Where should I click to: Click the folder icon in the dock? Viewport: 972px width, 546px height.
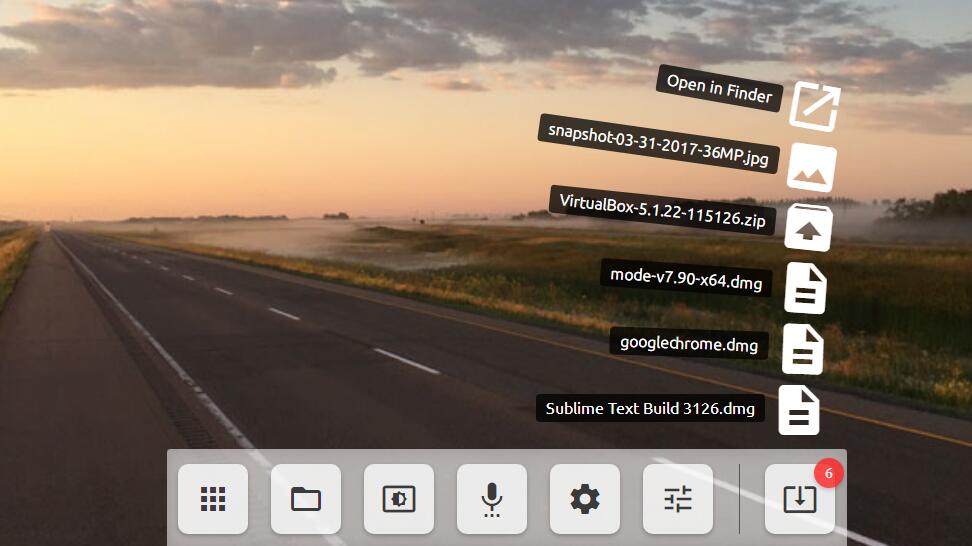point(306,499)
